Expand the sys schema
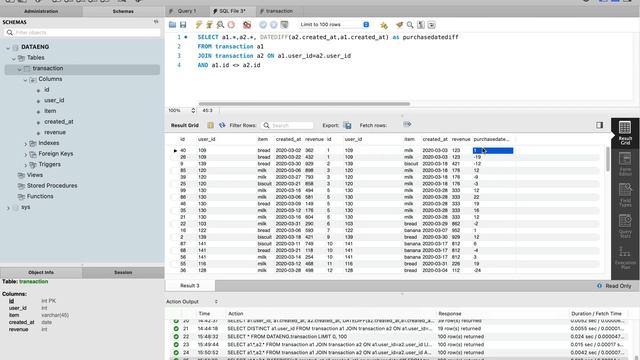640x360 pixels. [x=8, y=208]
